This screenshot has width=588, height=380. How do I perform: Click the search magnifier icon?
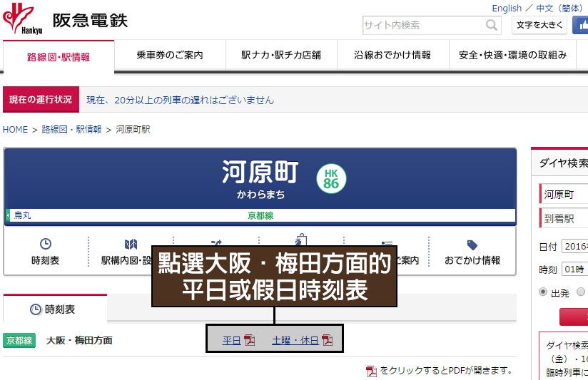(x=491, y=25)
